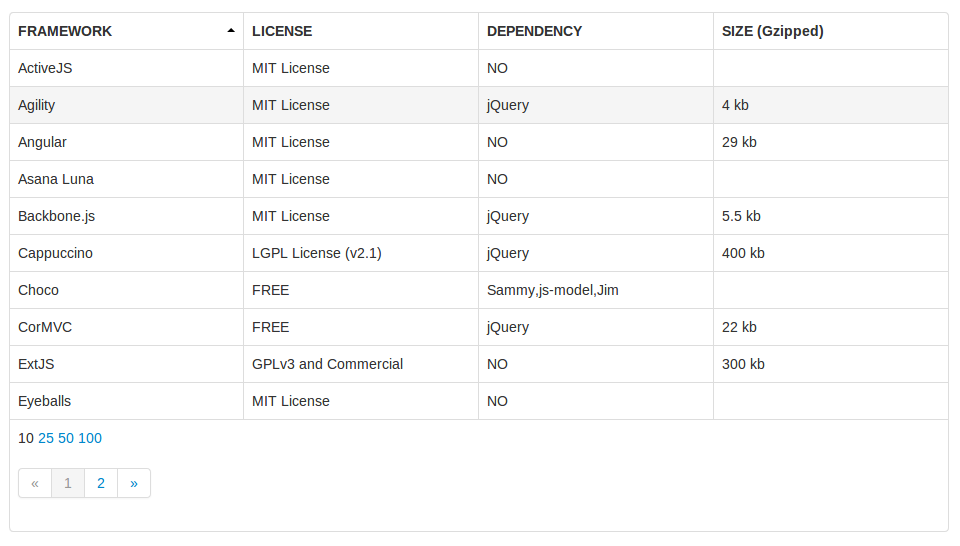
Task: Go to previous page with « arrow
Action: tap(35, 484)
